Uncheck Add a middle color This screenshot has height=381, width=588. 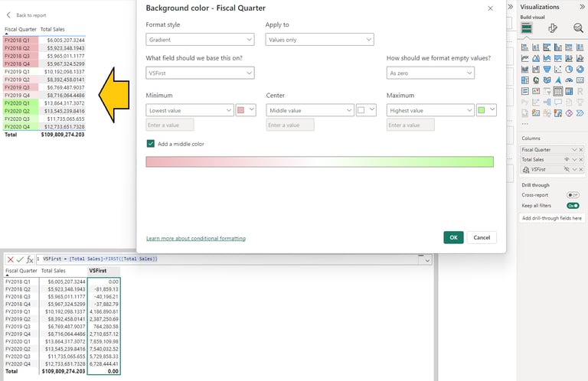tap(150, 144)
